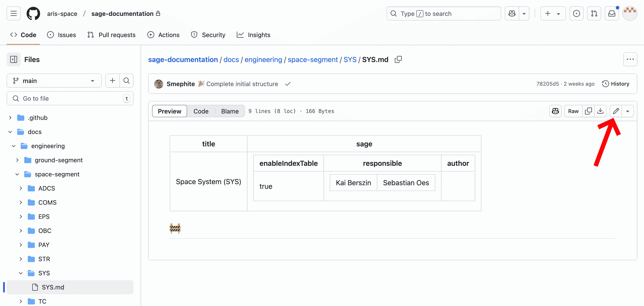The height and width of the screenshot is (306, 644).
Task: Open the hamburger navigation menu
Action: [x=13, y=13]
